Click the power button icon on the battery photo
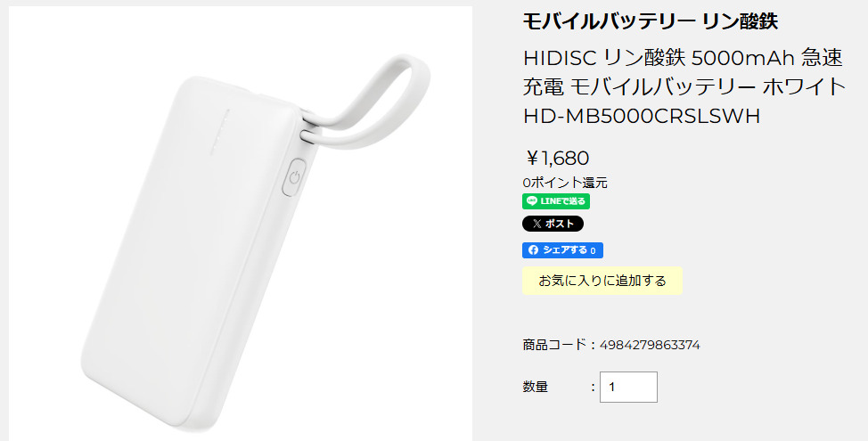The width and height of the screenshot is (868, 441). (295, 177)
